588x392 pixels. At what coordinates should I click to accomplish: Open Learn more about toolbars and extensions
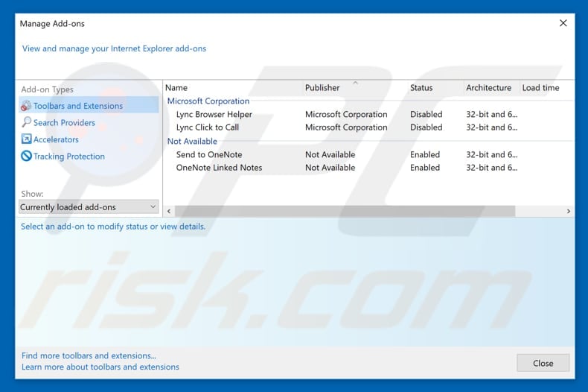pos(100,367)
